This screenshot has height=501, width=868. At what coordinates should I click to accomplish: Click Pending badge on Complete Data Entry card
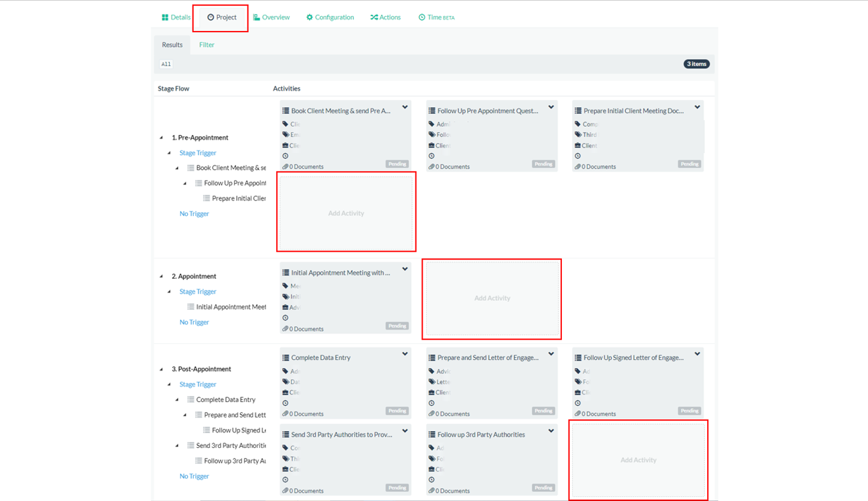(x=397, y=411)
